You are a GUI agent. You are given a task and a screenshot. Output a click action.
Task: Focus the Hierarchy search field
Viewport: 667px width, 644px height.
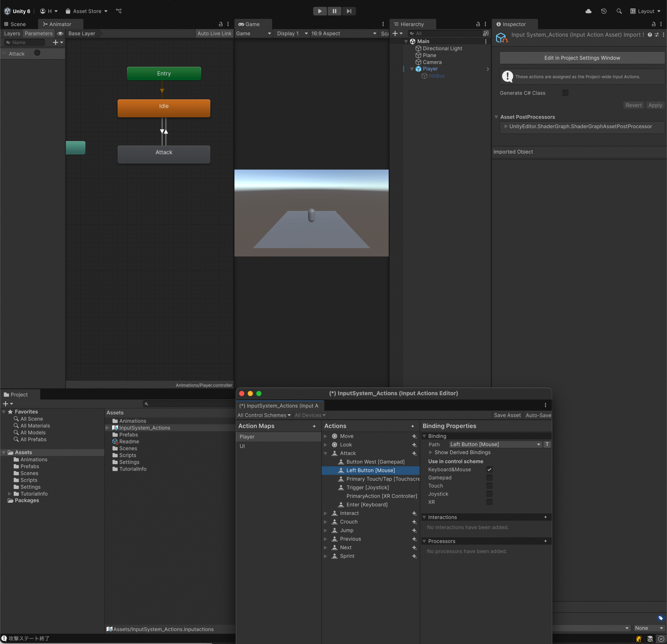[x=445, y=33]
